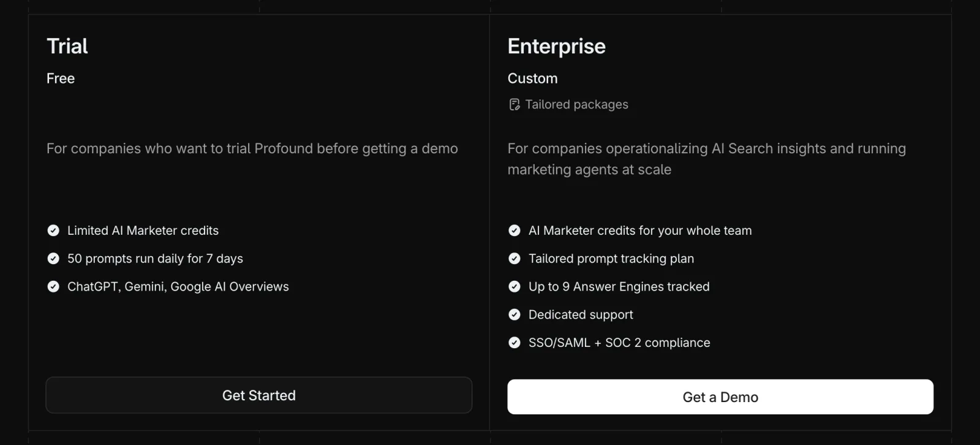
Task: Click checkmark icon beside SSO/SAML + SOC 2 compliance
Action: tap(514, 343)
